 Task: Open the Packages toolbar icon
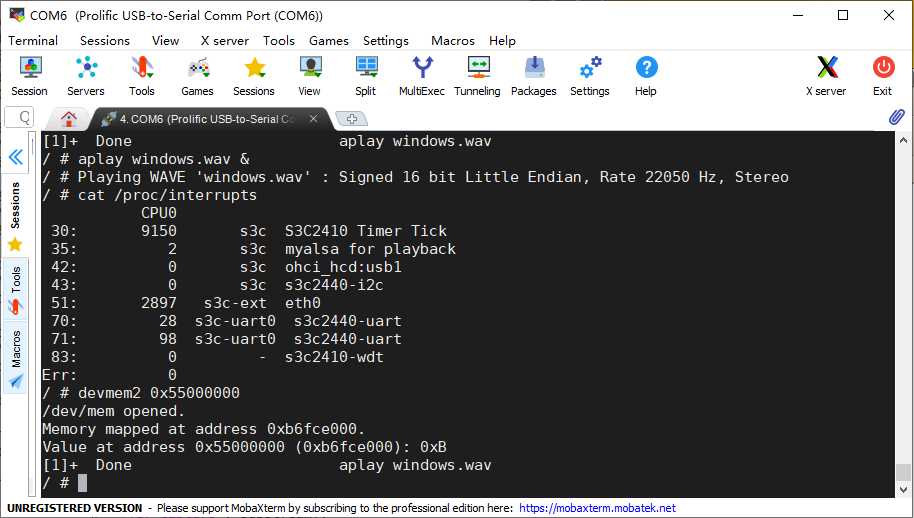[533, 75]
